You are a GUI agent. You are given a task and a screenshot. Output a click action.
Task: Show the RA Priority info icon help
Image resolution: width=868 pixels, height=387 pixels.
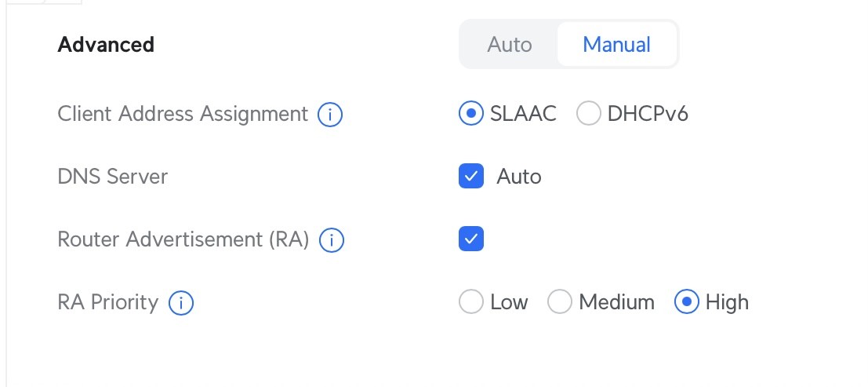(181, 302)
